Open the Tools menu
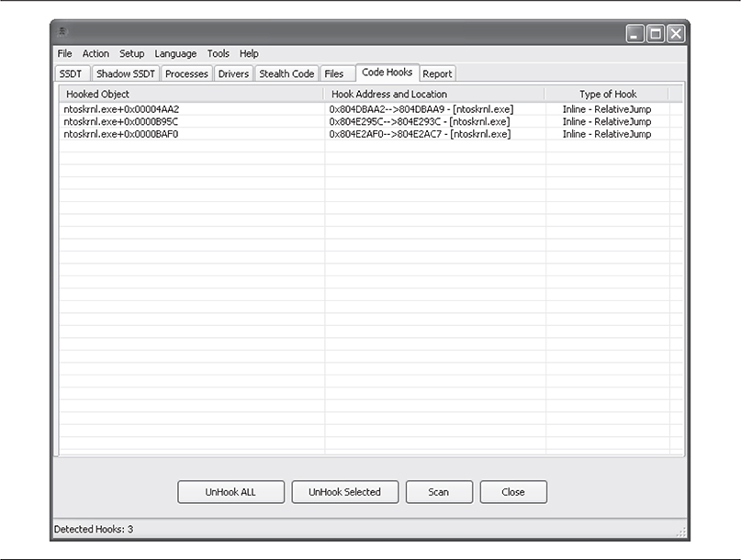The width and height of the screenshot is (741, 560). [219, 54]
